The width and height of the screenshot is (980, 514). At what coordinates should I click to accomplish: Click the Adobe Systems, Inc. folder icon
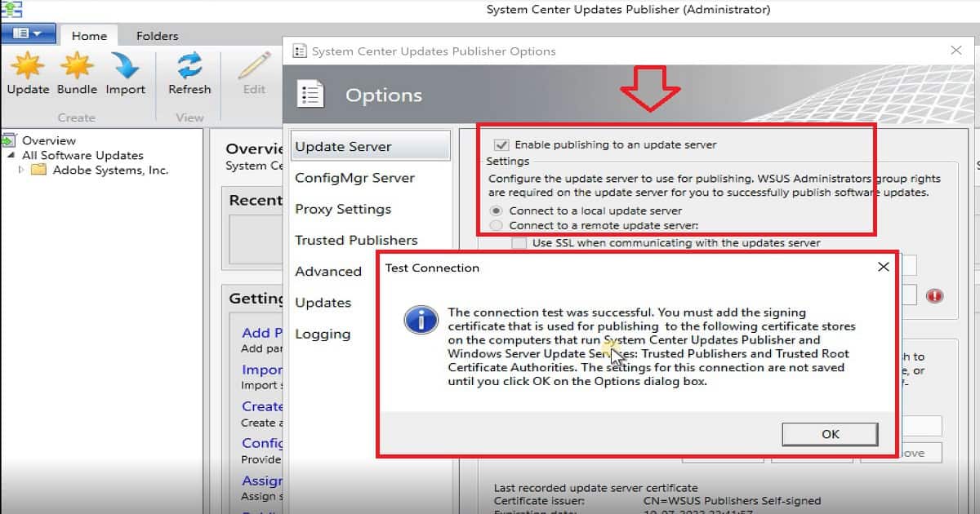tap(38, 170)
